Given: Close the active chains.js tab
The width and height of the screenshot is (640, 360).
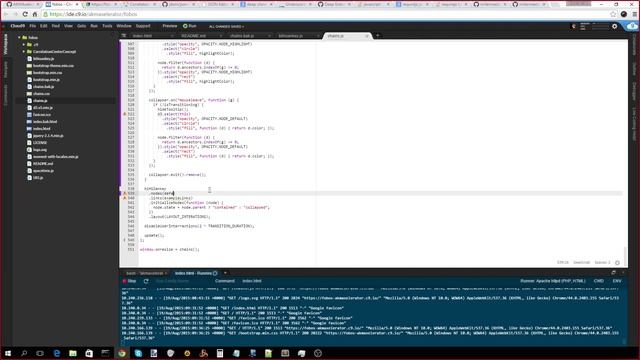Looking at the screenshot, I should (x=367, y=36).
